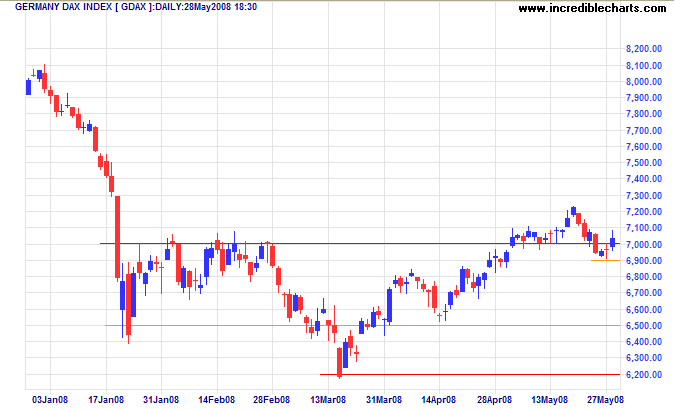The image size is (675, 410).
Task: Select the 7,200.00 price label
Action: (644, 211)
